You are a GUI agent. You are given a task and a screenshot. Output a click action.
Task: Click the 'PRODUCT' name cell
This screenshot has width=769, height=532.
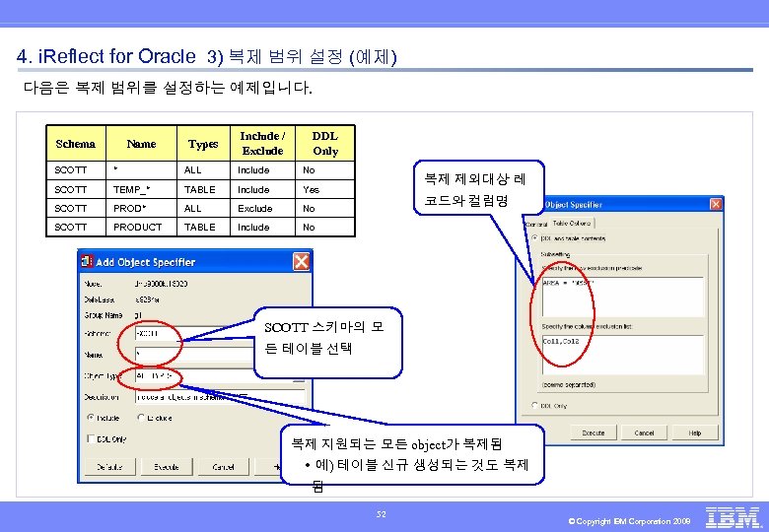(141, 228)
